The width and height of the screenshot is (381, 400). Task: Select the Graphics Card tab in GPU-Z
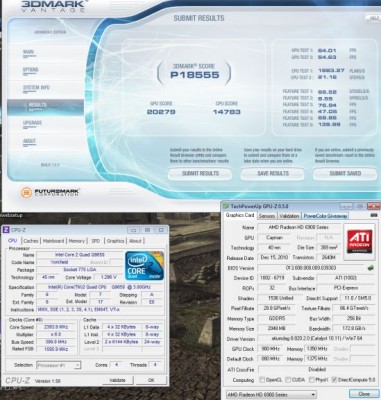pos(240,215)
